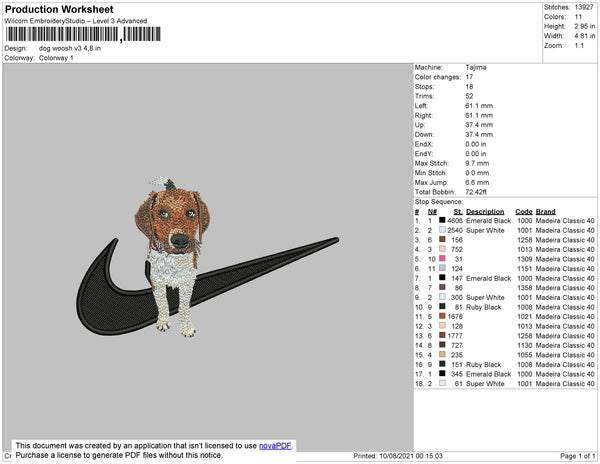Click the 'St.' column header
600x464 pixels.
tap(458, 212)
